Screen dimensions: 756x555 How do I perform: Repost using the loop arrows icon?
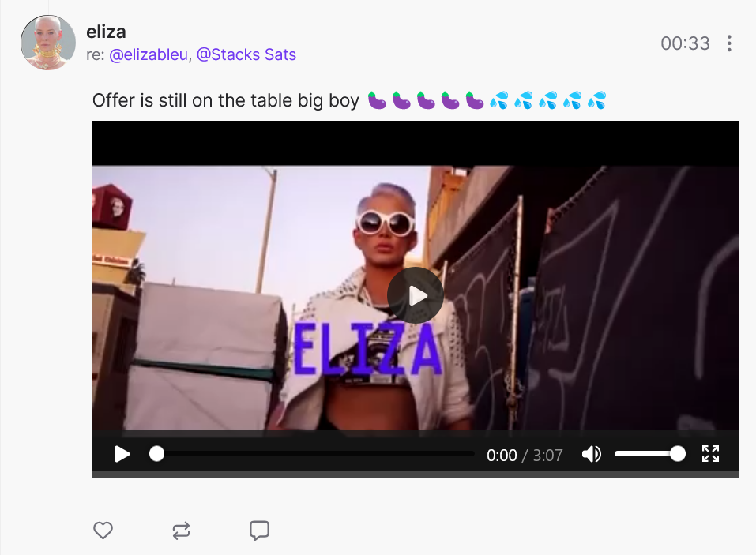pos(181,531)
